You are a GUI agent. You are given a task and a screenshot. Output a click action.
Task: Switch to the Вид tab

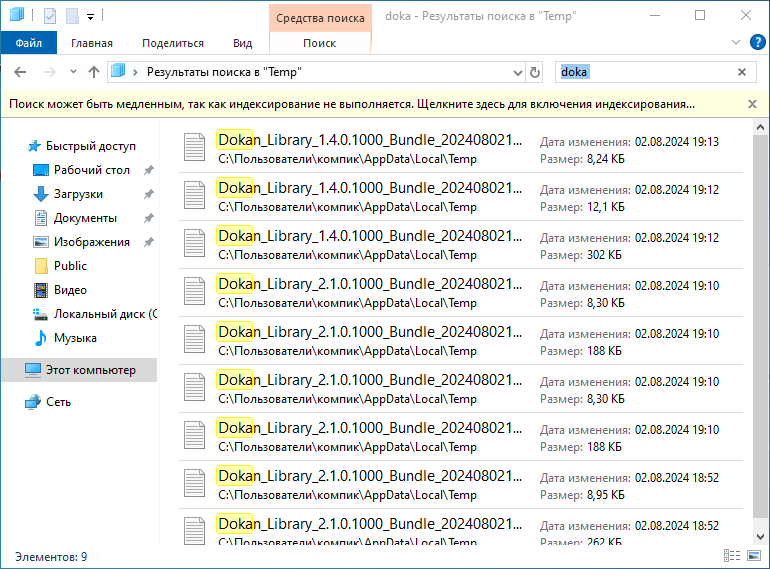click(243, 43)
